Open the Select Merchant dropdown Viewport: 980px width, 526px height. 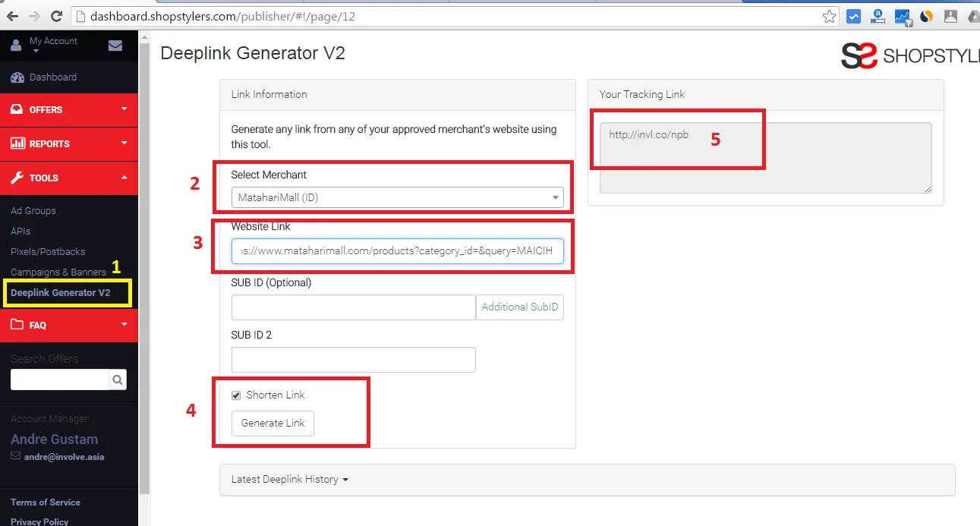(397, 197)
